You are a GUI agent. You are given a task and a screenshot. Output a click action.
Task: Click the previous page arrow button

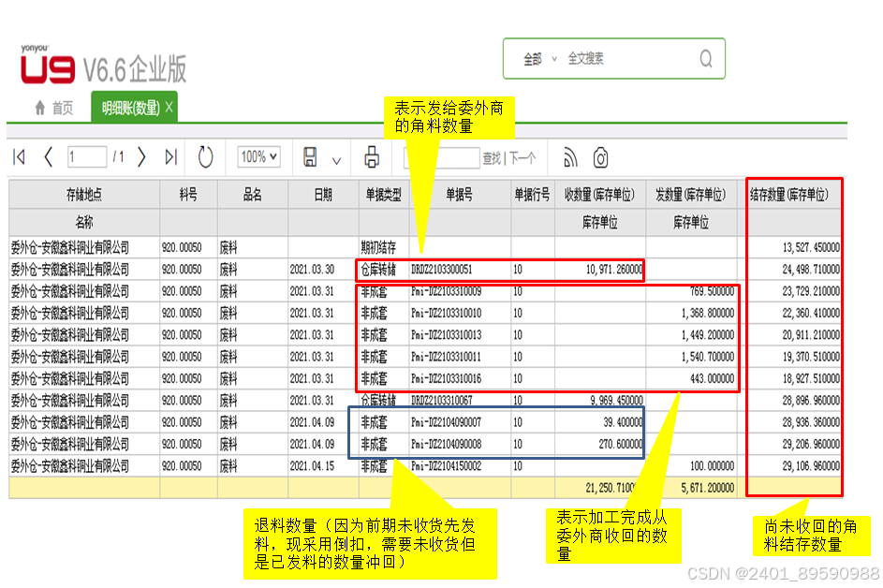point(48,155)
